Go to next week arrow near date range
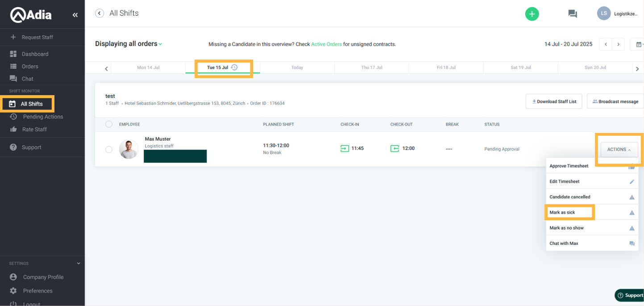644x306 pixels. pos(618,44)
